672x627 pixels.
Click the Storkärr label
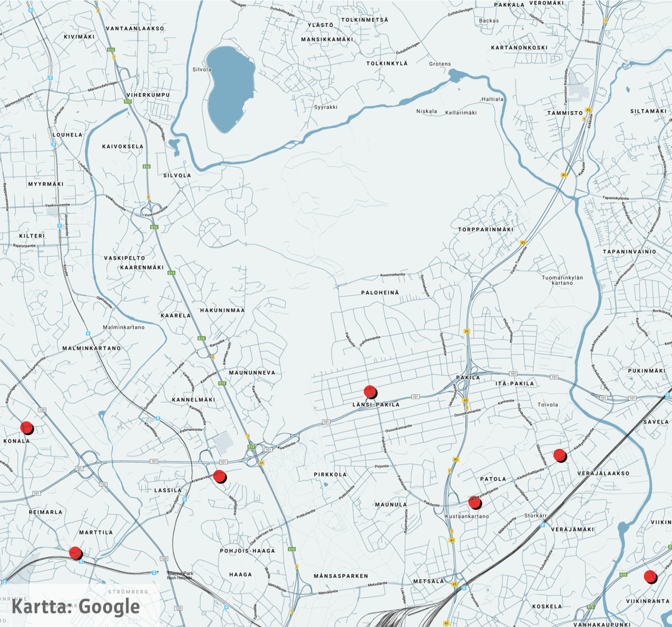(536, 515)
